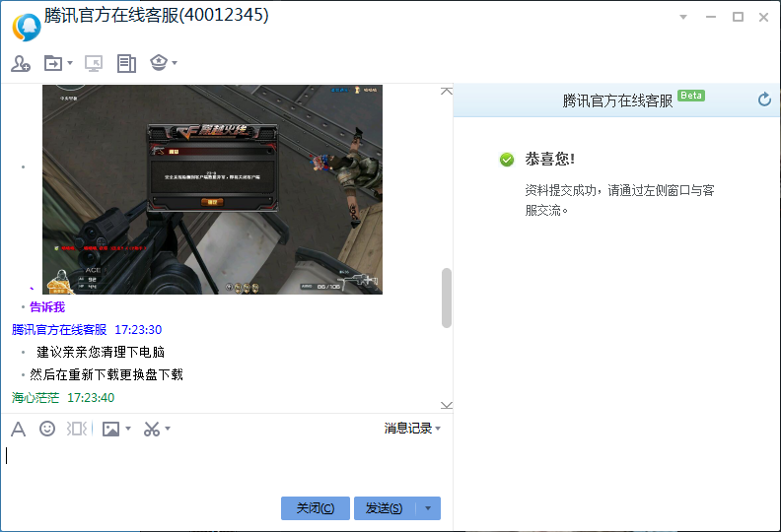Click the 发送(S) send button
The width and height of the screenshot is (781, 532).
384,508
